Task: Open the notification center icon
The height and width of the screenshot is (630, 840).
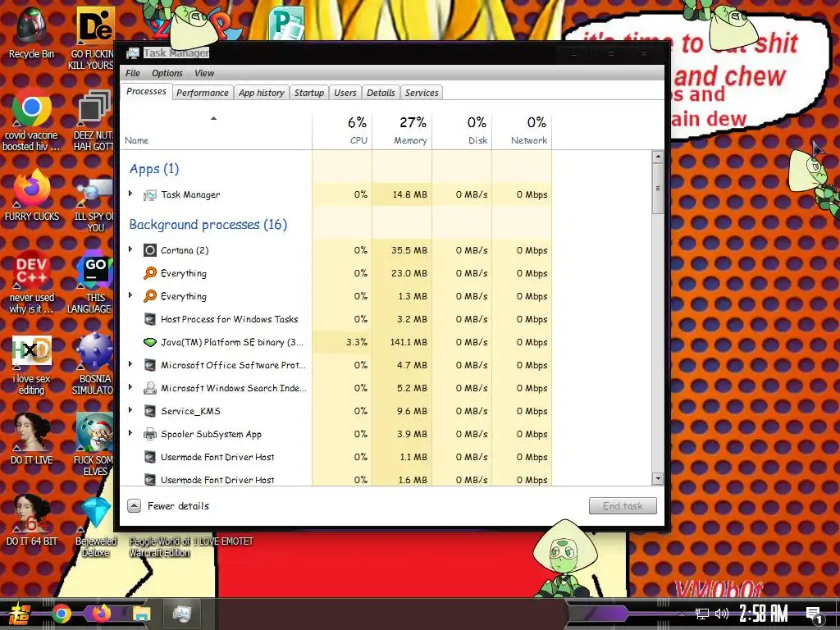Action: pyautogui.click(x=815, y=615)
